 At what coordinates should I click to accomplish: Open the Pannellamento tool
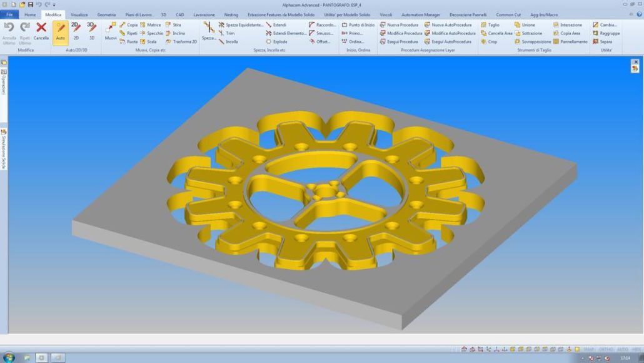point(570,41)
